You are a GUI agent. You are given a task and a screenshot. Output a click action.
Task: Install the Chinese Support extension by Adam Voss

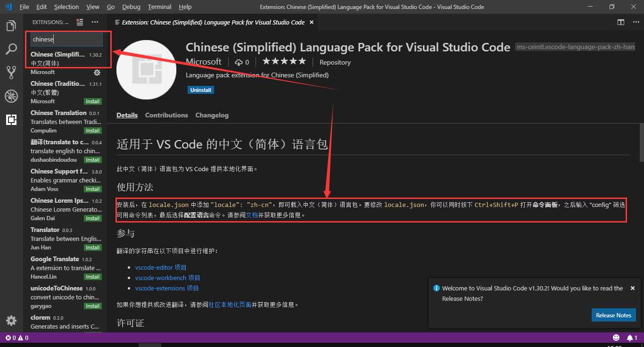pos(92,189)
